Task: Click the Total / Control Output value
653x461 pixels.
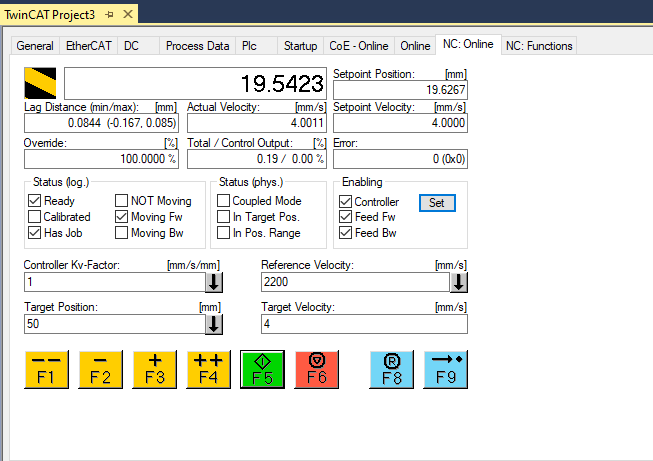Action: coord(257,159)
